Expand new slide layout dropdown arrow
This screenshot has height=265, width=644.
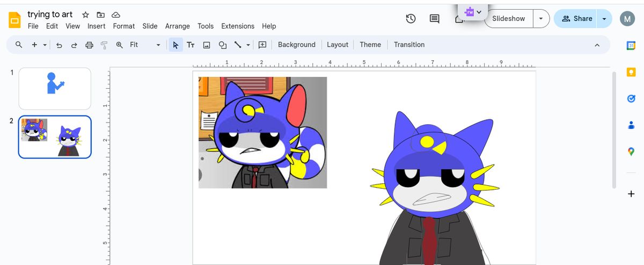tap(45, 45)
